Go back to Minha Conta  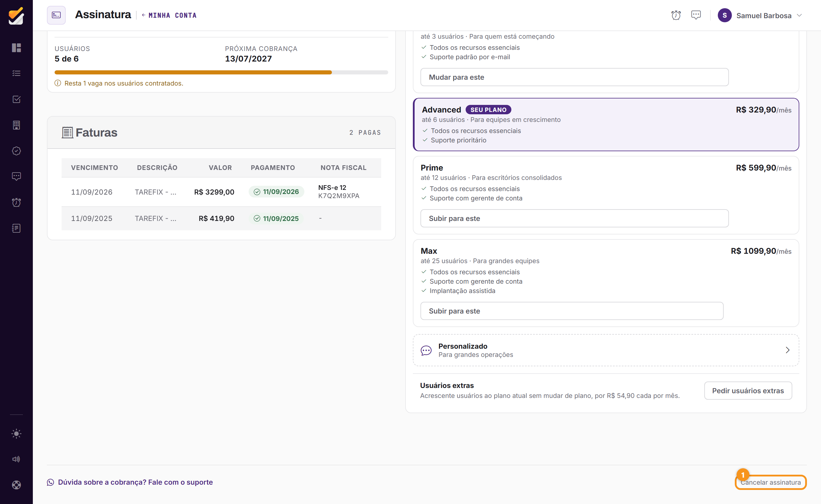(x=169, y=15)
